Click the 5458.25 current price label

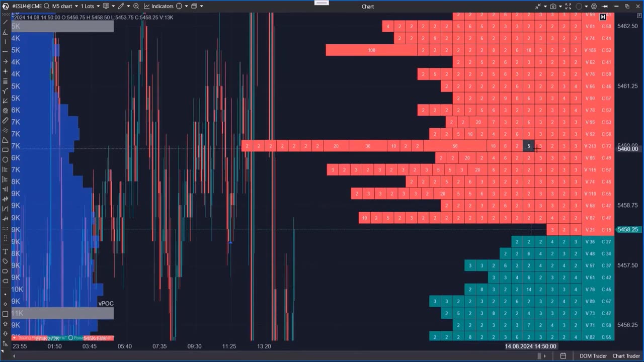[x=628, y=229]
